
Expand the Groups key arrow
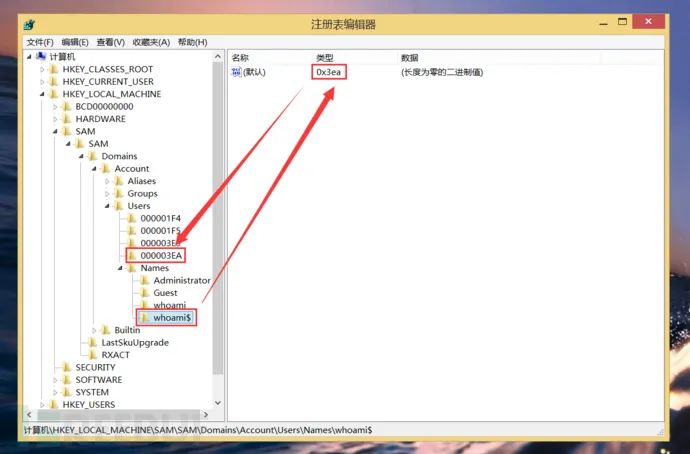click(107, 194)
